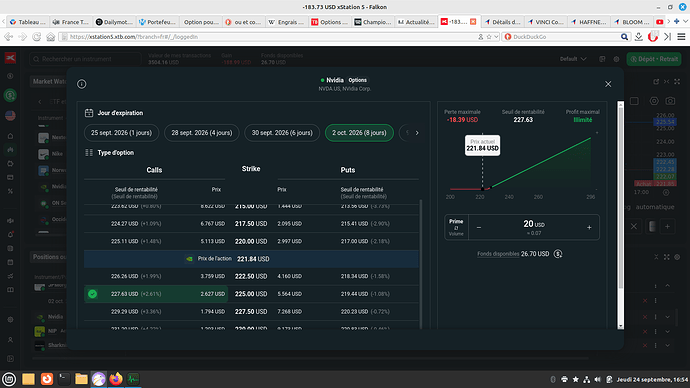
Task: Increase the prime amount with plus
Action: pyautogui.click(x=589, y=227)
